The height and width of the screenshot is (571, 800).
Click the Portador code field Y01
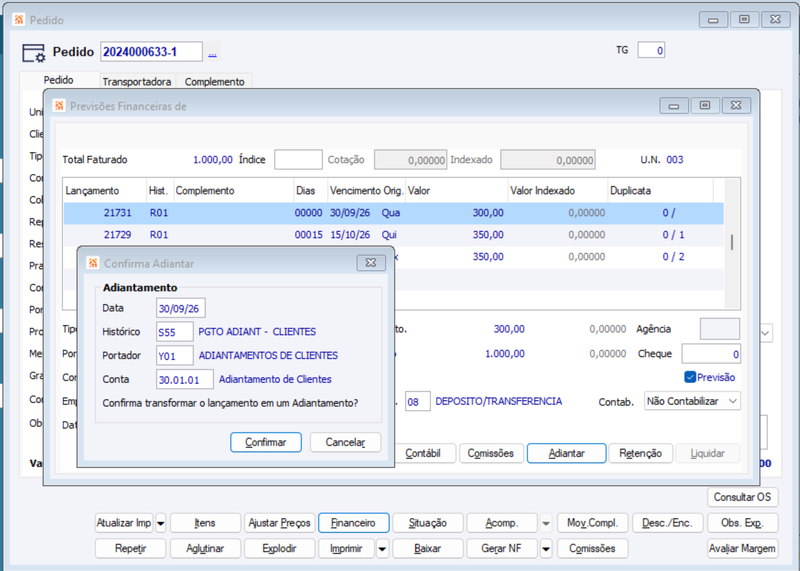(x=175, y=356)
